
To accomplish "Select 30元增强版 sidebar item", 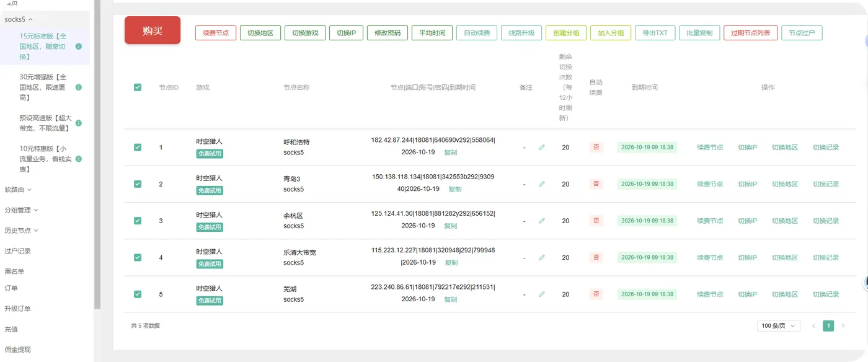I will pyautogui.click(x=45, y=87).
